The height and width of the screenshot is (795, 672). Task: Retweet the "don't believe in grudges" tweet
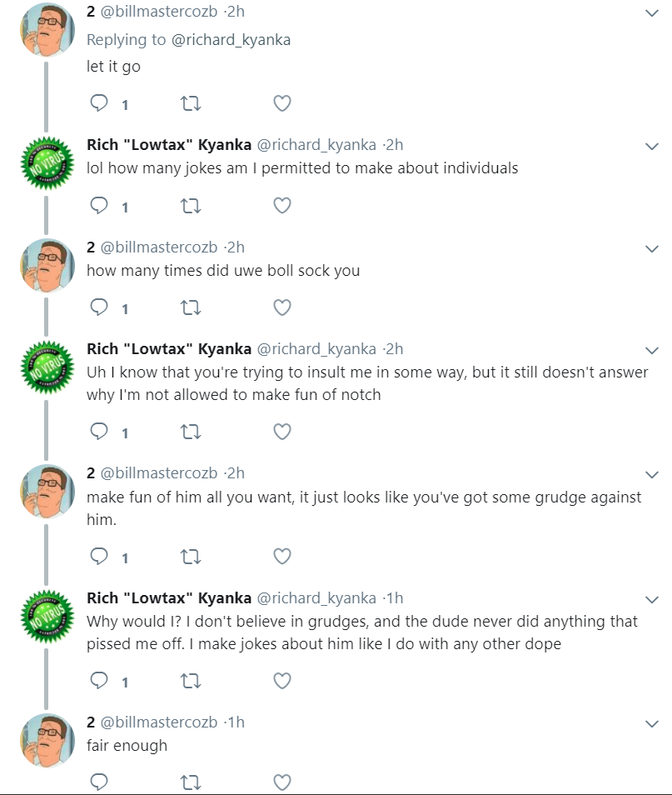(191, 681)
